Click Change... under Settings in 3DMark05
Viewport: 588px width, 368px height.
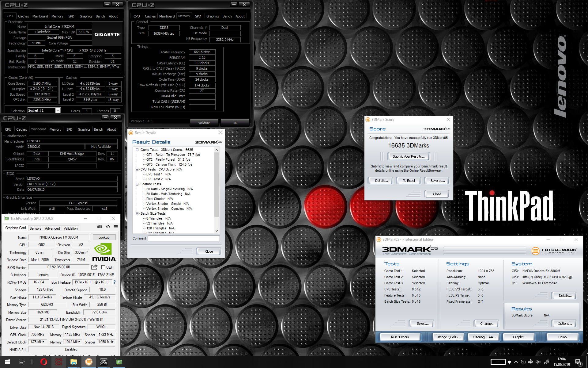[x=487, y=323]
